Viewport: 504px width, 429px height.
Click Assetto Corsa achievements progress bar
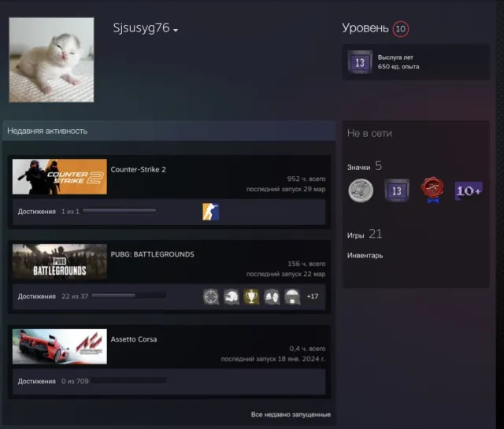tap(129, 381)
